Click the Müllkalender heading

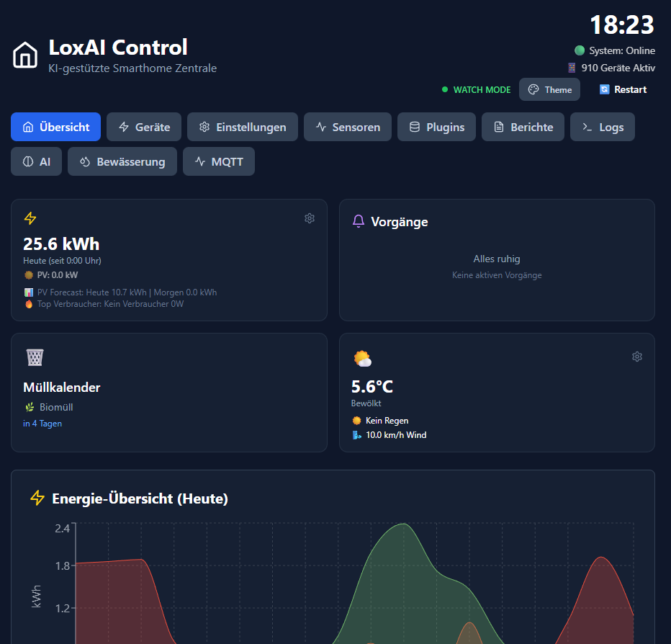point(62,387)
